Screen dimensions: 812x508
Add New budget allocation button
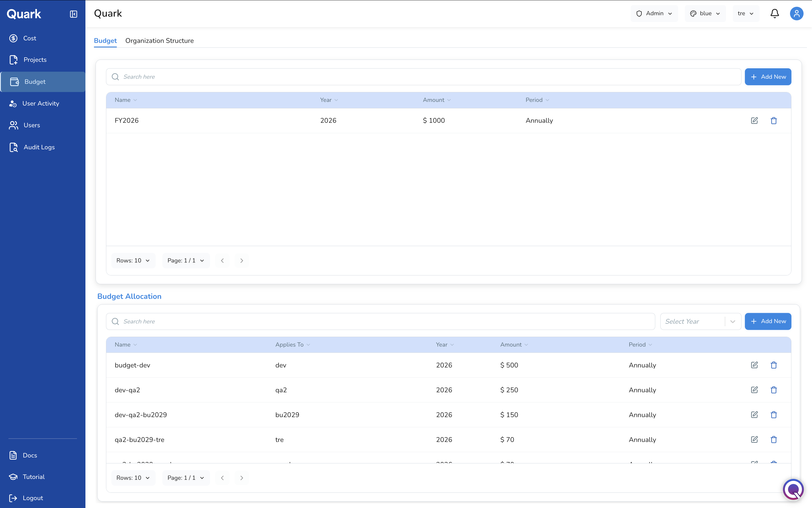[x=768, y=321]
